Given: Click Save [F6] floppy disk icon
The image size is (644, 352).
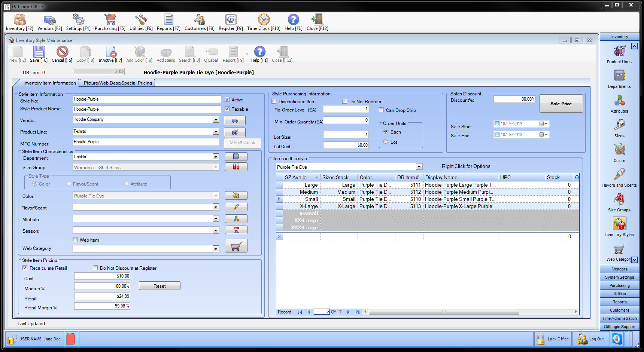Looking at the screenshot, I should click(x=39, y=54).
